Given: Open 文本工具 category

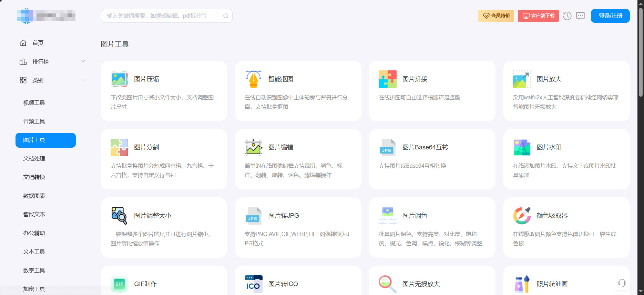Looking at the screenshot, I should tap(34, 252).
